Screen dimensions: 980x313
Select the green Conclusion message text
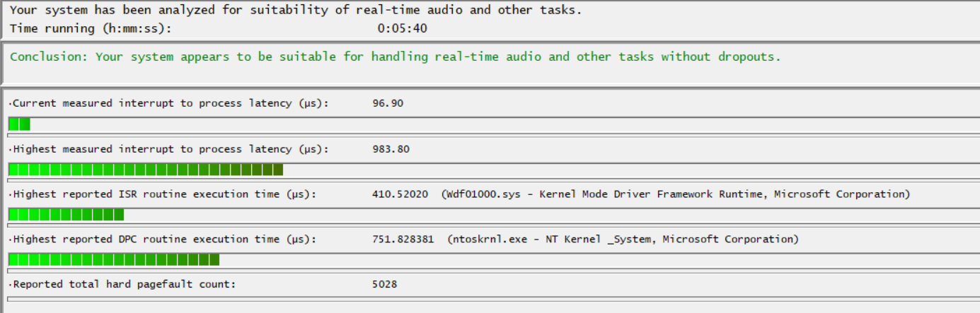point(395,57)
